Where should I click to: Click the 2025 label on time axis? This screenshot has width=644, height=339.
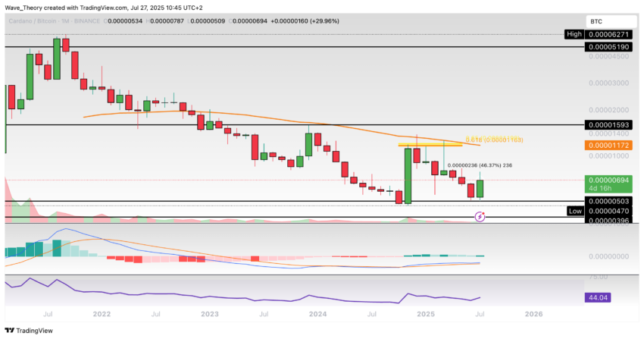(x=426, y=314)
